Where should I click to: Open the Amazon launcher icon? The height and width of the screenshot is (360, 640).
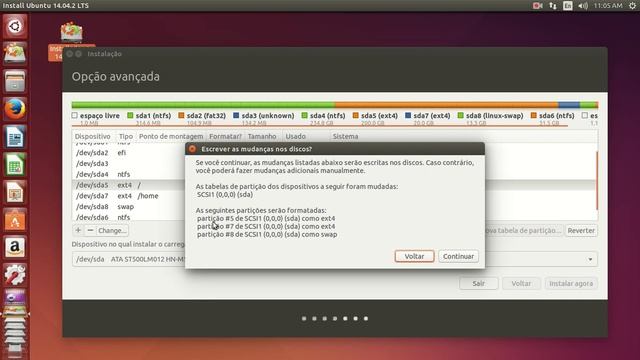coord(15,248)
